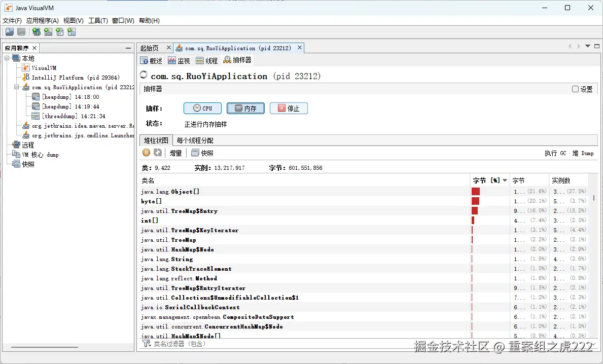Minimize the 应用程序 side panel

[x=128, y=48]
